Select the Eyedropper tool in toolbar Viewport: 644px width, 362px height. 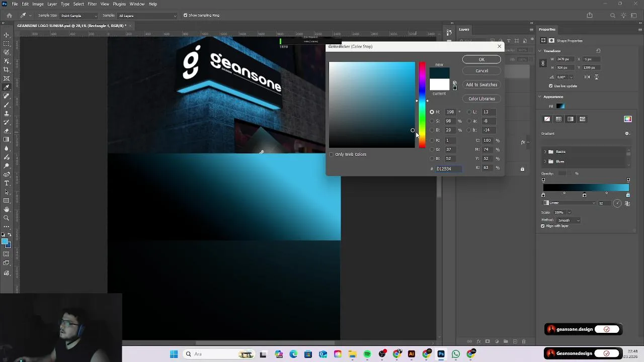(x=7, y=87)
